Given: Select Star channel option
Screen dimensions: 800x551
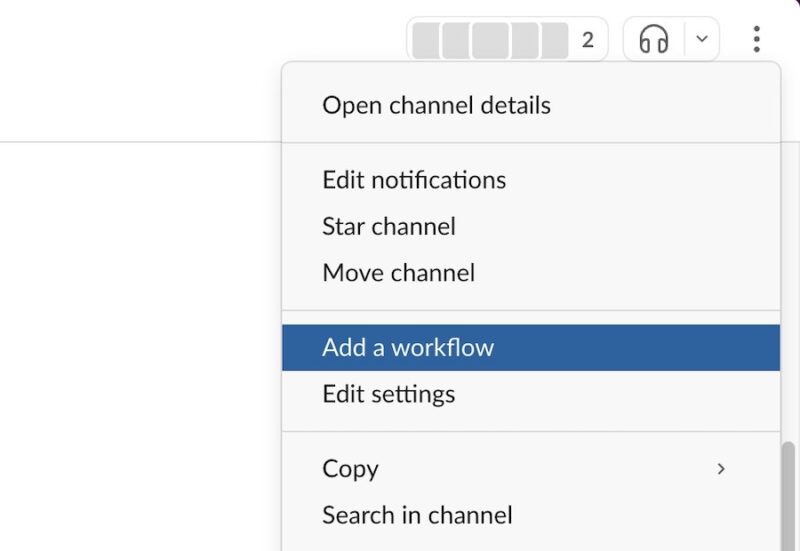Looking at the screenshot, I should click(x=531, y=227).
